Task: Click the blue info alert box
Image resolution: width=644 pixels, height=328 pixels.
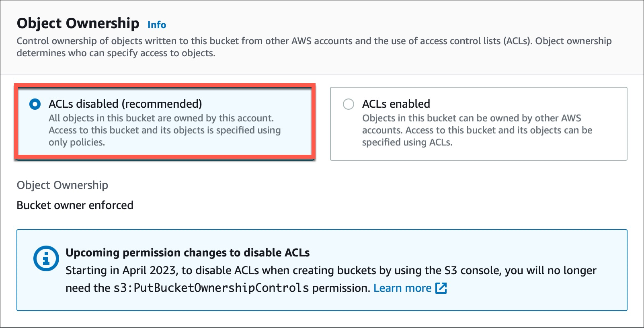Action: tap(322, 270)
